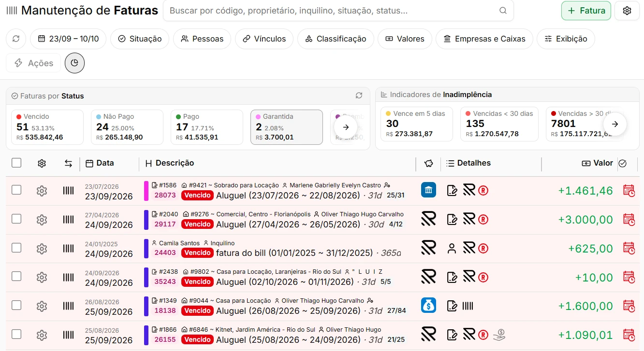Screen dimensions: 644x351
Task: Click hand coin icon on invoice 26155
Action: 499,335
